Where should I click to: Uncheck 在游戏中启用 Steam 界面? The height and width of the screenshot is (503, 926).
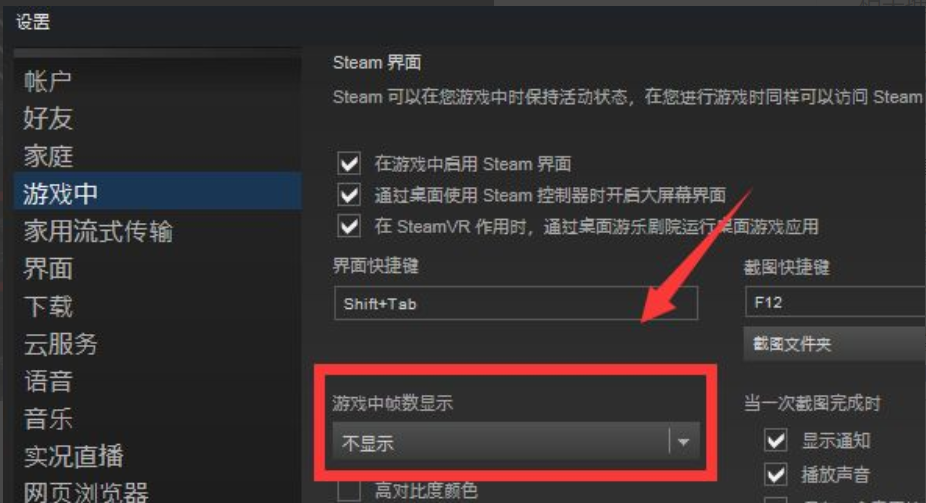349,163
